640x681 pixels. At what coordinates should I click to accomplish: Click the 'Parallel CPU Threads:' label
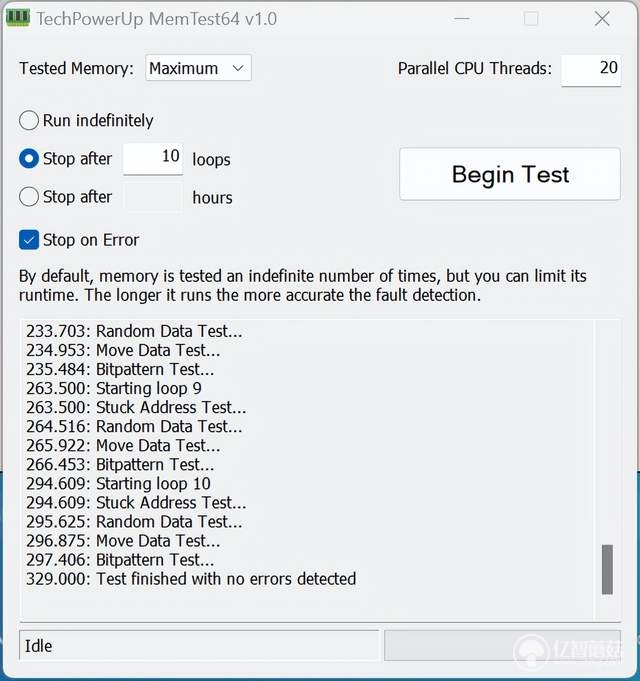(475, 68)
